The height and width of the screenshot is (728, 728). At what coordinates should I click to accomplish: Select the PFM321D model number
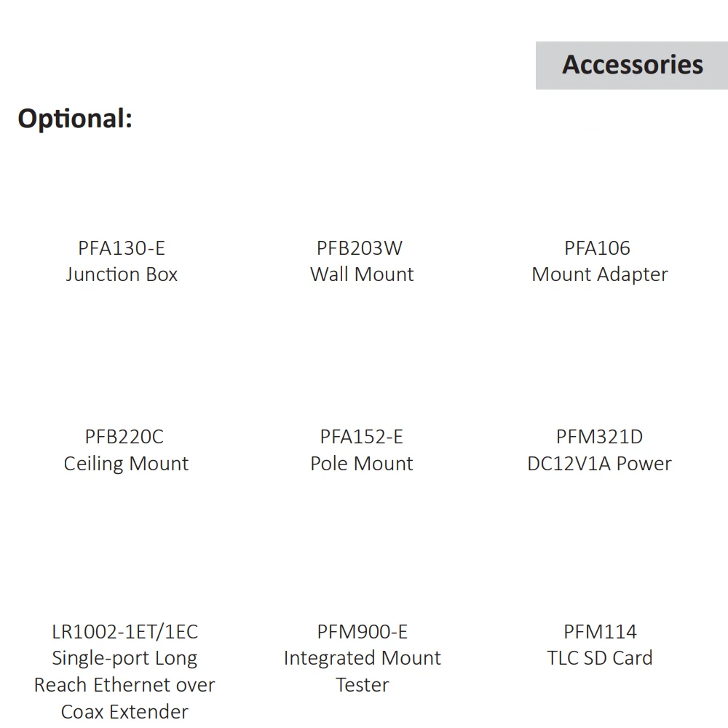point(599,437)
